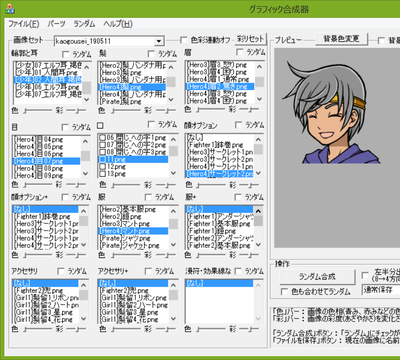The image size is (400, 360).
Task: Select [Pirate]髪.png in 髪 list
Action: [132, 102]
